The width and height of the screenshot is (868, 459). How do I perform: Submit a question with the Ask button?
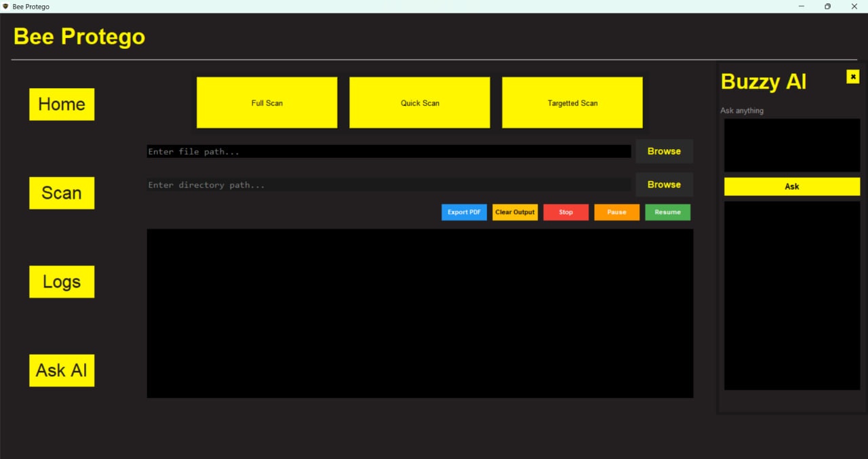(x=791, y=186)
